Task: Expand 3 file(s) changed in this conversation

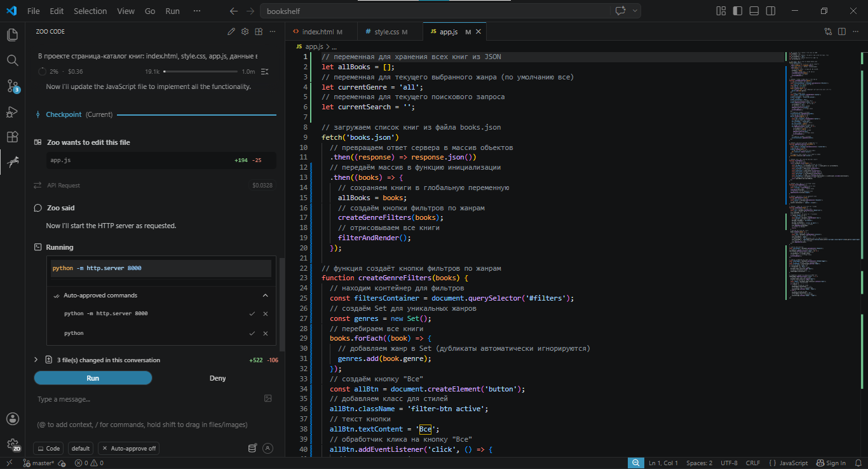Action: [x=36, y=360]
